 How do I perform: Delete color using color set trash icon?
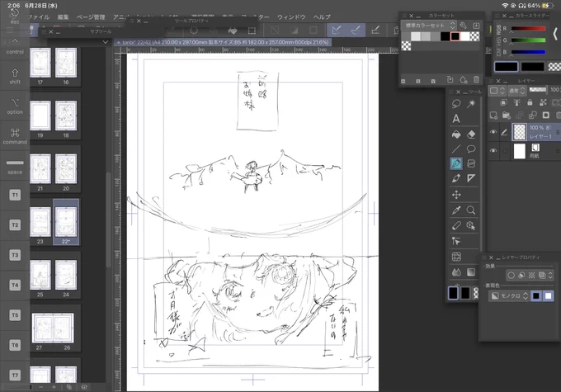click(476, 79)
